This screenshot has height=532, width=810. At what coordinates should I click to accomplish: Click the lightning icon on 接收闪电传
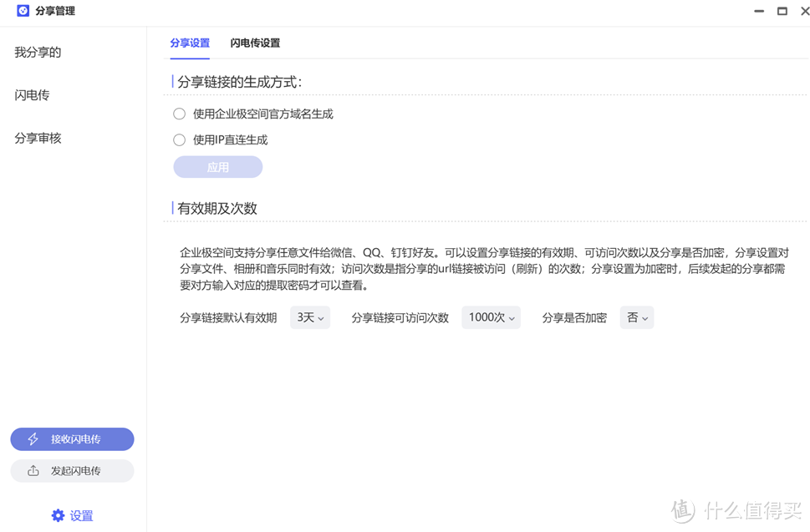[x=33, y=438]
